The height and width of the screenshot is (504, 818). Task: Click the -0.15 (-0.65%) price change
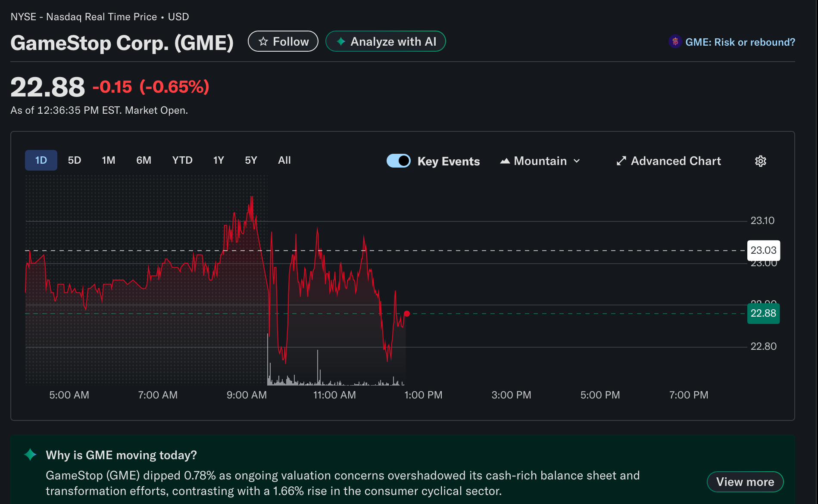151,87
